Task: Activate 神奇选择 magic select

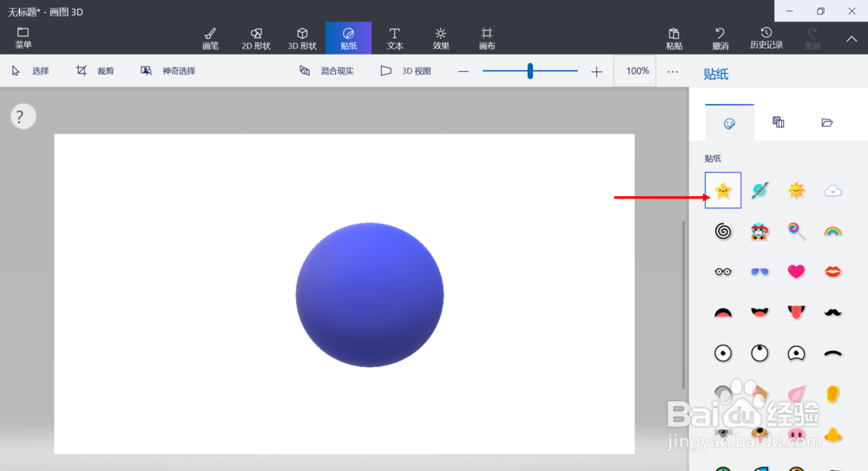Action: [168, 71]
